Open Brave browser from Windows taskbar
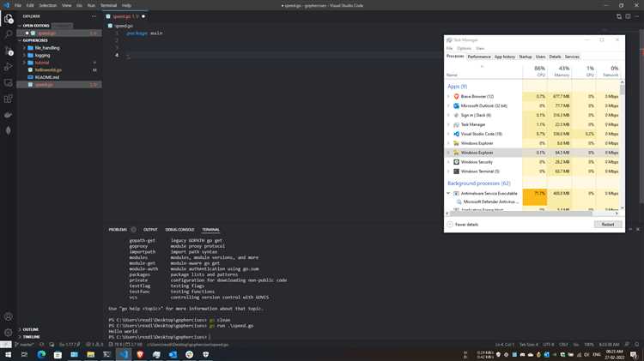The image size is (644, 361). (x=140, y=354)
